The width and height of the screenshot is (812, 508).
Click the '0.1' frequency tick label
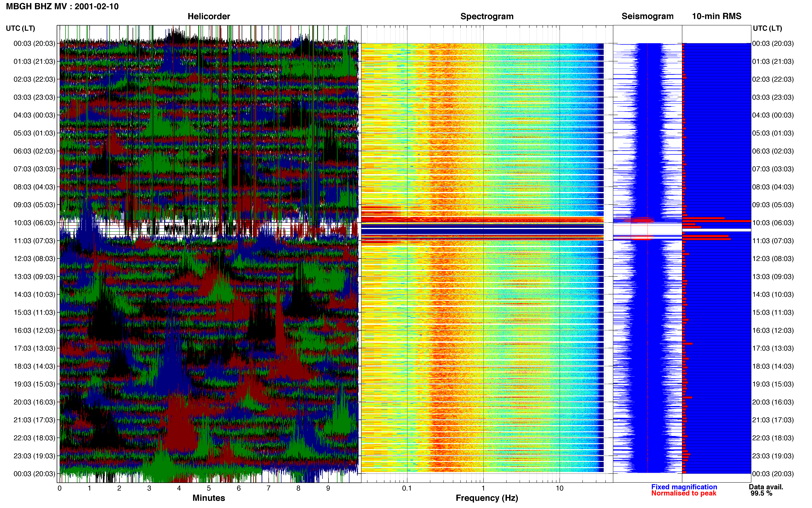(x=407, y=488)
